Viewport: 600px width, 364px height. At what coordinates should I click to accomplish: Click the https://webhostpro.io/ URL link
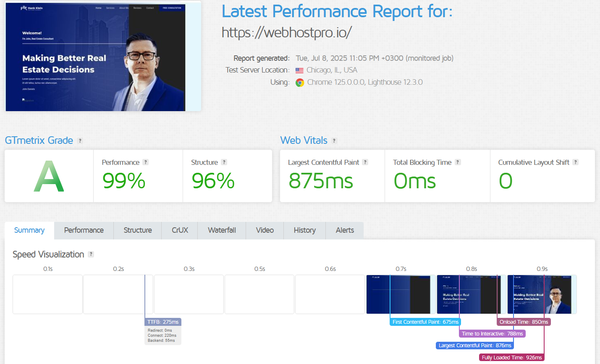pos(286,32)
